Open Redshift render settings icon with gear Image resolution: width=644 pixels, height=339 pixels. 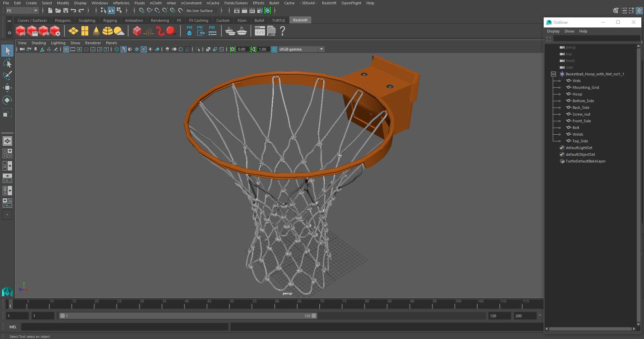55,31
